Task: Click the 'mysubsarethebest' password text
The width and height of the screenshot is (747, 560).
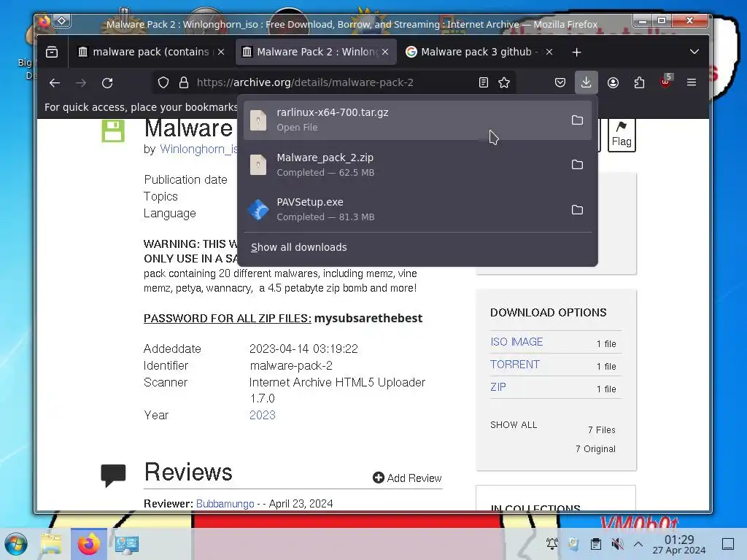Action: click(368, 318)
